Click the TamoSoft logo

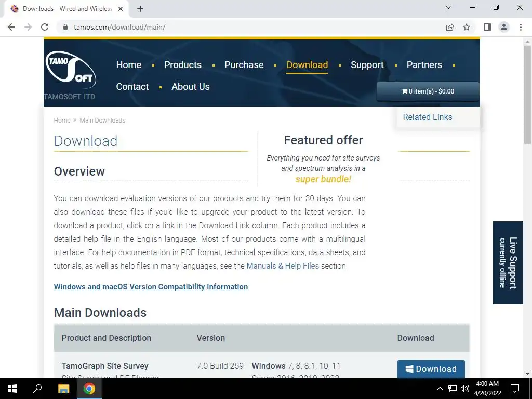pyautogui.click(x=71, y=71)
